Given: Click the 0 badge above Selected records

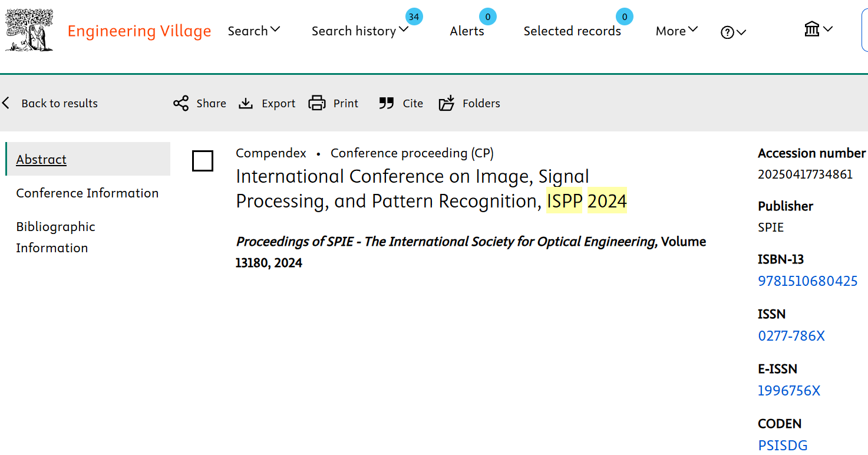Looking at the screenshot, I should coord(625,17).
